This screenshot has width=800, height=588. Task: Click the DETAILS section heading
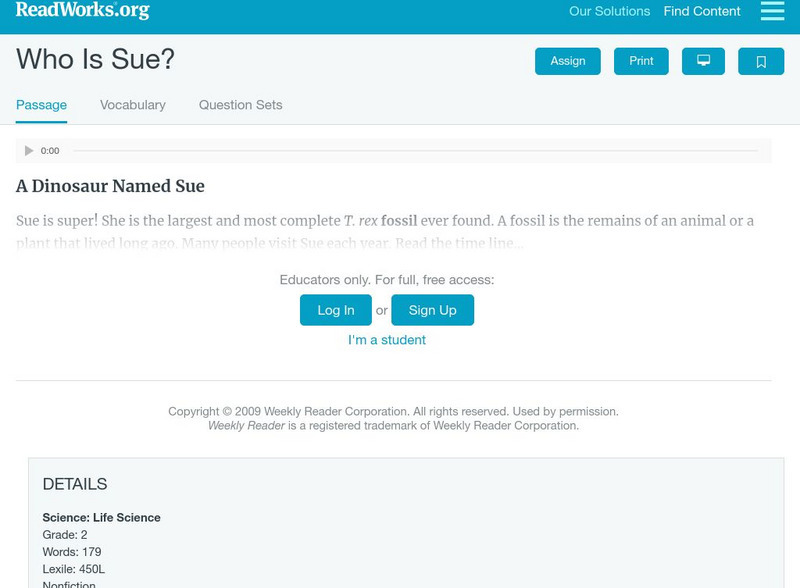pos(75,484)
